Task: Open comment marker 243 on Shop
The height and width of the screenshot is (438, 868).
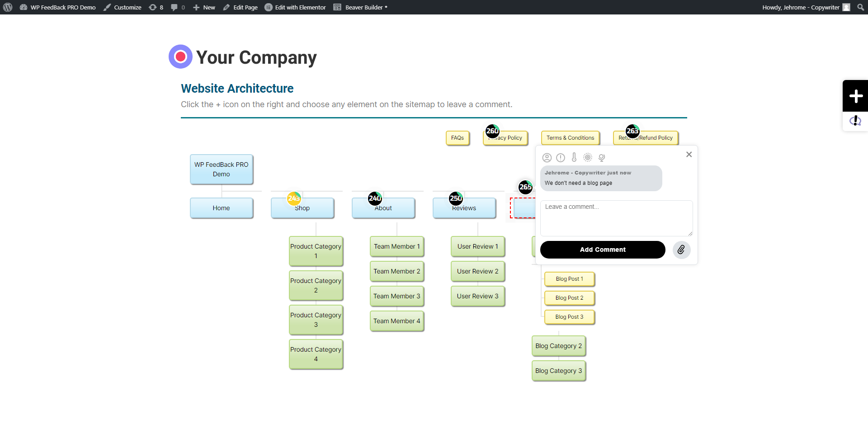Action: coord(294,198)
